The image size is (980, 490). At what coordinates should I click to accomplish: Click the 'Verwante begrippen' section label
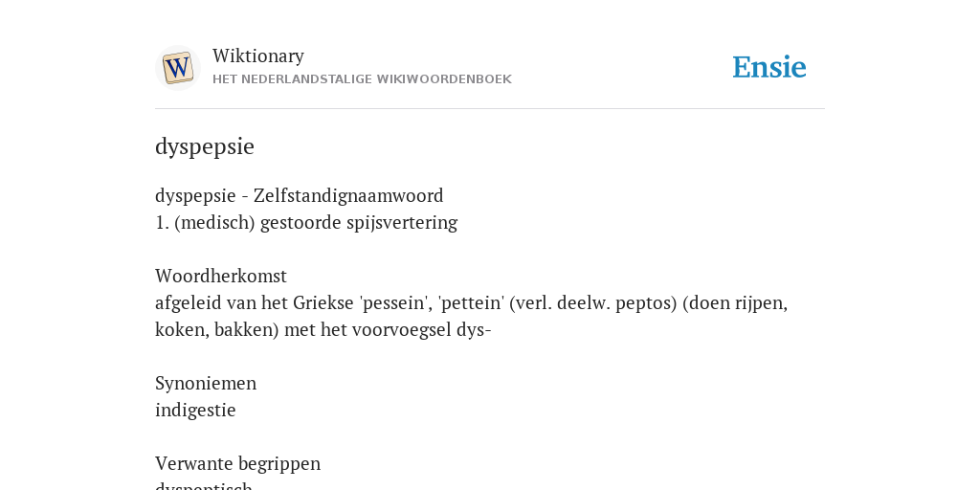point(237,464)
